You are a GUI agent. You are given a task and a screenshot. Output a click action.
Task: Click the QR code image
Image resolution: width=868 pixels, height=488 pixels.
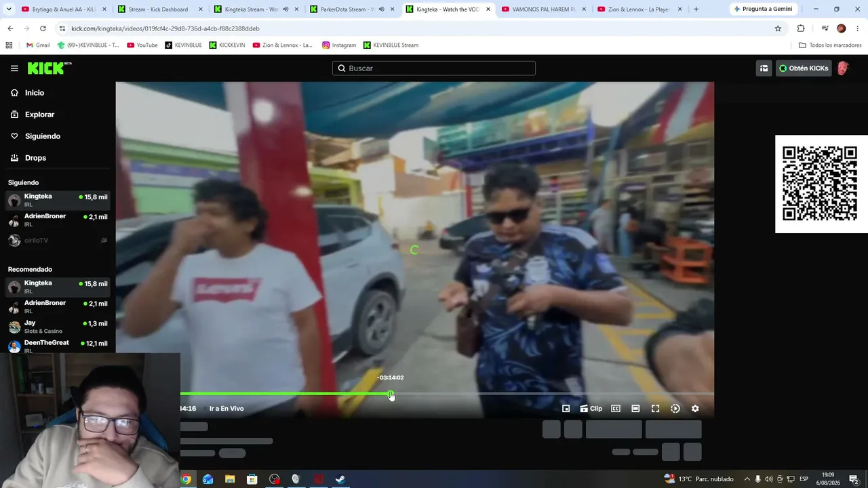pyautogui.click(x=820, y=184)
